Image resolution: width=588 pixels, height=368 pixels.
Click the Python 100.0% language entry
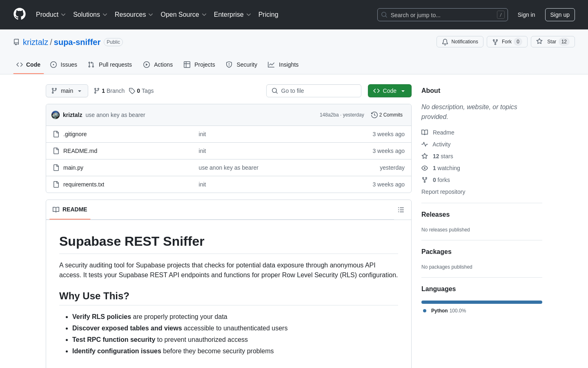pos(445,311)
